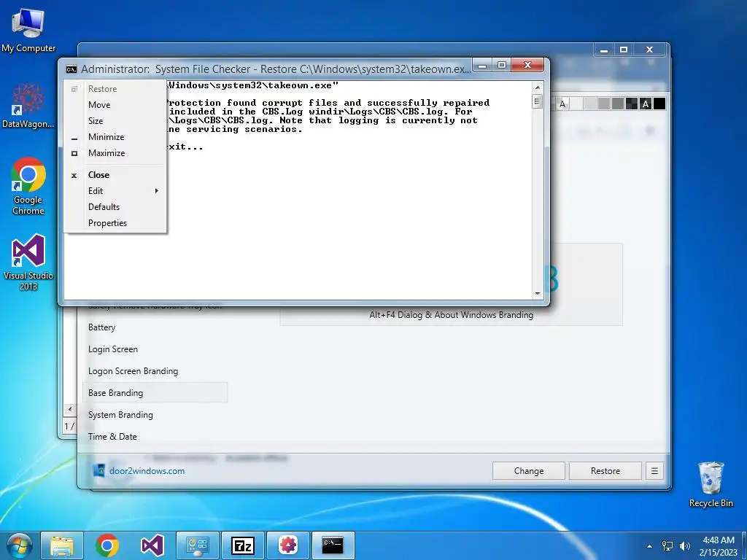Choose Close from the system menu

click(115, 175)
